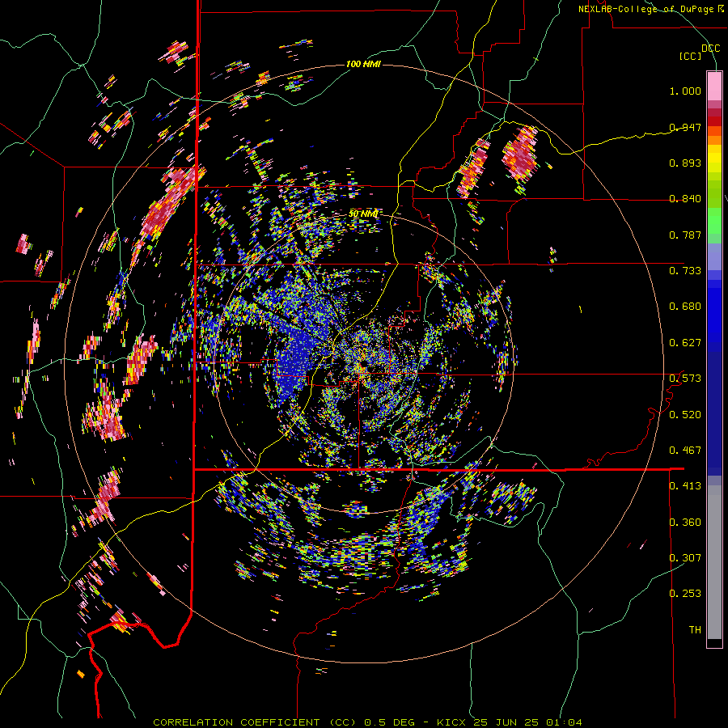This screenshot has width=728, height=728.
Task: Click the 0.840 scale value
Action: click(x=685, y=199)
